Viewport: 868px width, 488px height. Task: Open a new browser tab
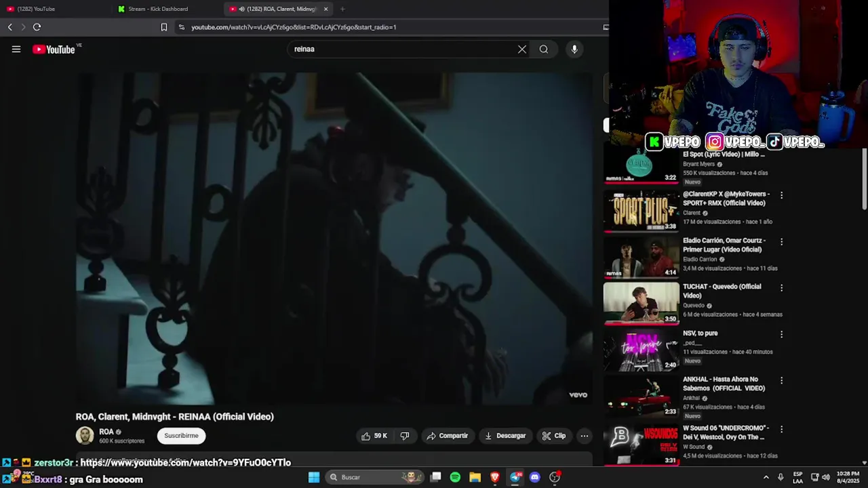click(342, 9)
